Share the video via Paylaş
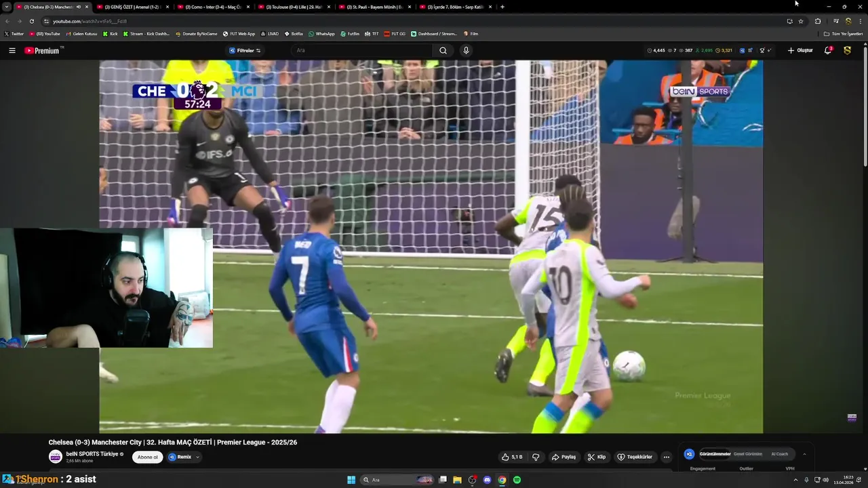The height and width of the screenshot is (488, 868). pyautogui.click(x=564, y=457)
